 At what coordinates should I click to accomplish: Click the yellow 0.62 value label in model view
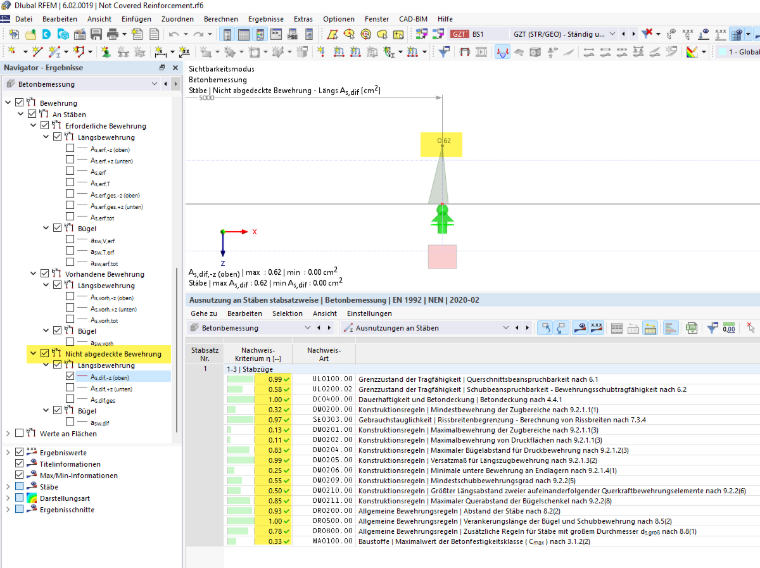pos(441,144)
